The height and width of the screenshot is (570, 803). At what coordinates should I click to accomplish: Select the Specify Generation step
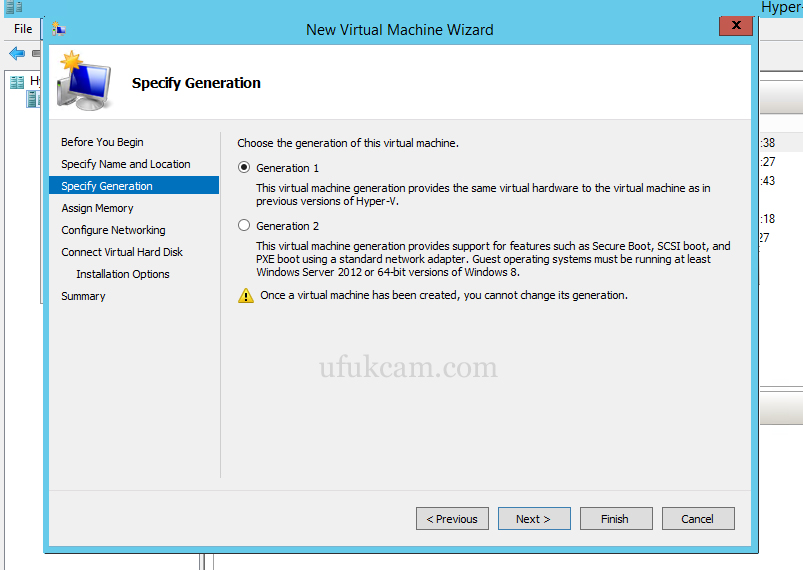tap(134, 185)
